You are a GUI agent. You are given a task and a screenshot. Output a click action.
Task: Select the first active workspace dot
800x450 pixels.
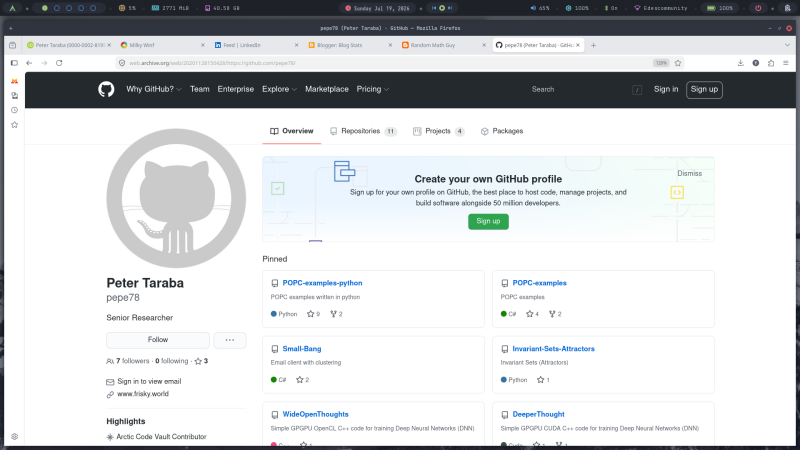[x=45, y=8]
